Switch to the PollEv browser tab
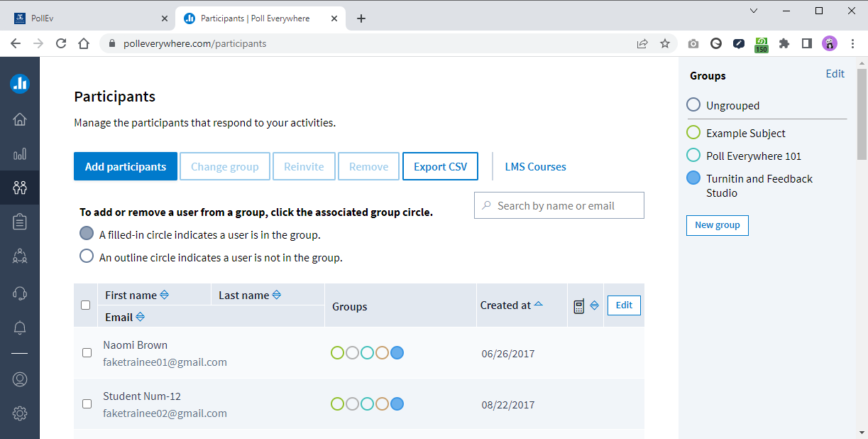868x439 pixels. click(x=90, y=18)
